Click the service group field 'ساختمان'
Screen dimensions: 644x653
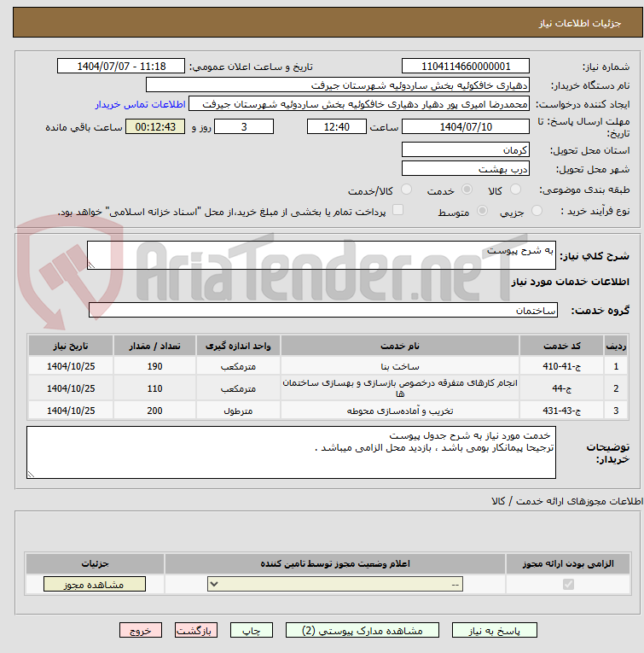(x=322, y=310)
